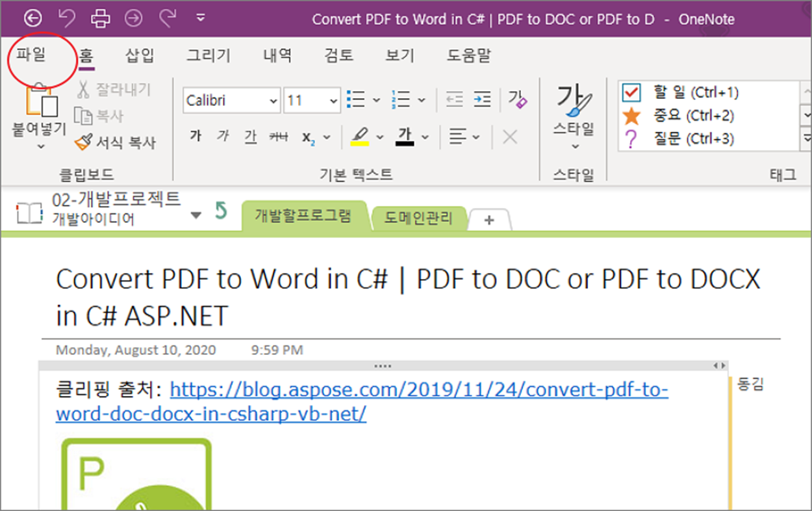
Task: Click the Forward arrow icon
Action: [134, 18]
